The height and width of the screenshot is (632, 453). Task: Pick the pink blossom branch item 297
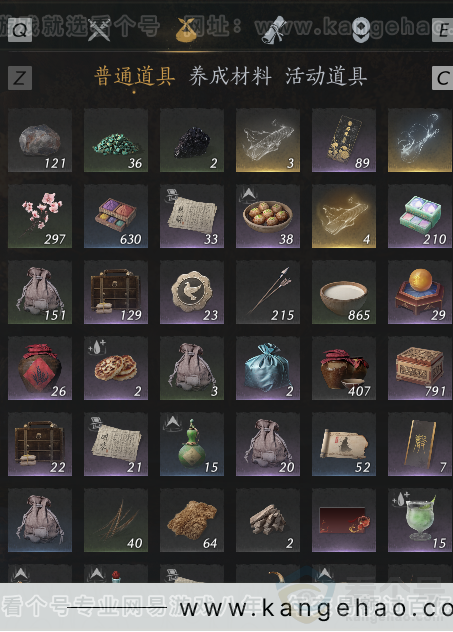[40, 216]
